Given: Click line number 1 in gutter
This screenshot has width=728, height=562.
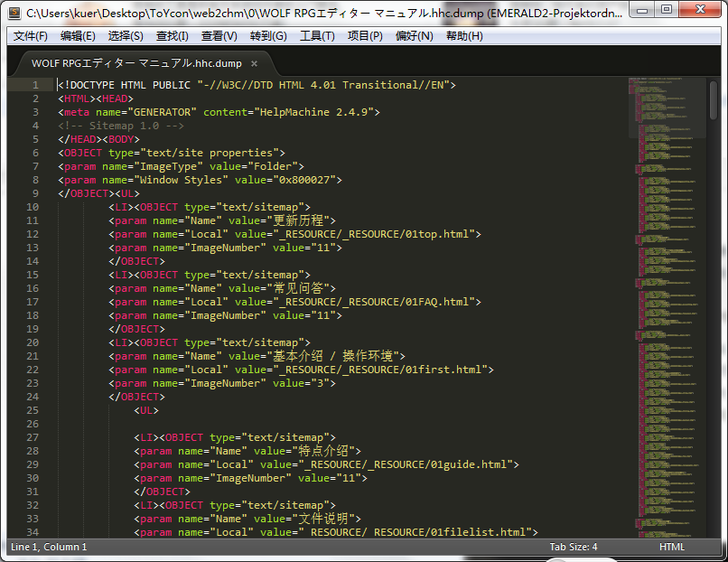Looking at the screenshot, I should [35, 85].
